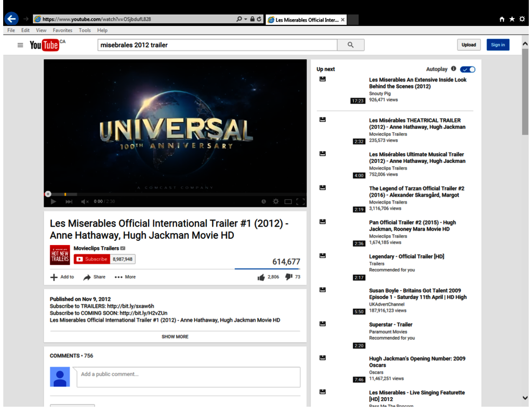The image size is (532, 410).
Task: Open the Help menu
Action: (x=102, y=30)
